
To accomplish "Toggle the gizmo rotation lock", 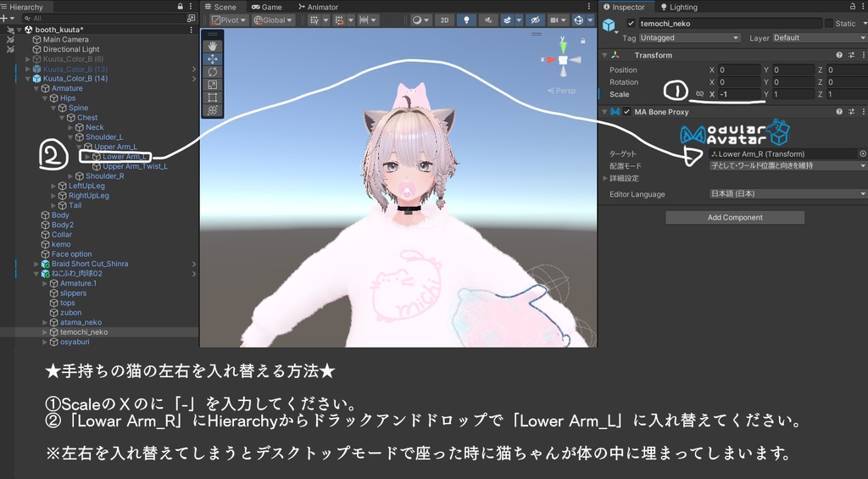I will point(583,41).
